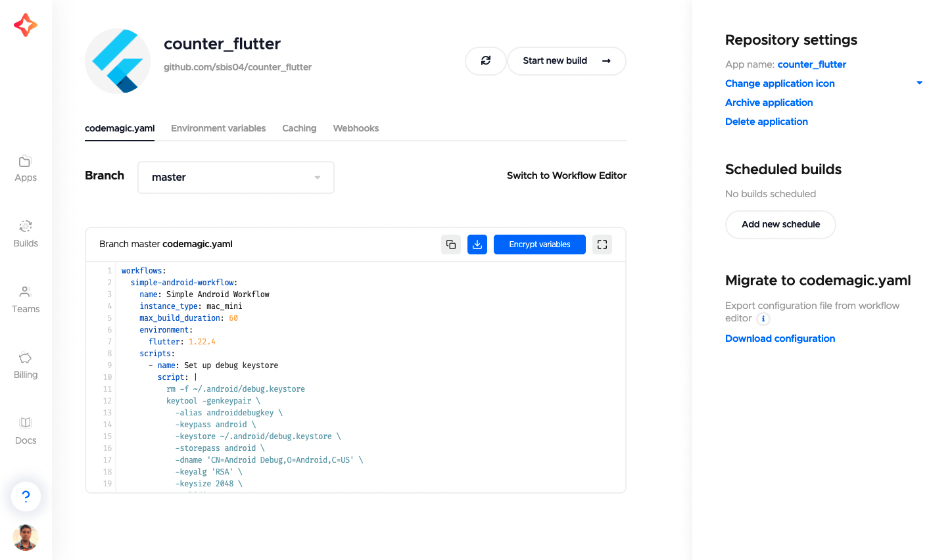Click the 'rm -f ~/.android/debug.keystore' line
The height and width of the screenshot is (560, 952).
click(235, 389)
